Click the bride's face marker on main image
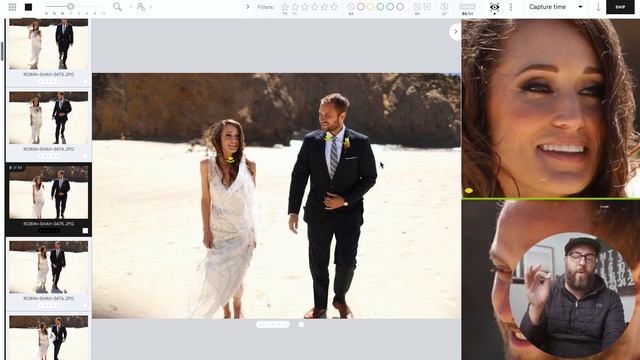This screenshot has width=640, height=360. point(231,160)
